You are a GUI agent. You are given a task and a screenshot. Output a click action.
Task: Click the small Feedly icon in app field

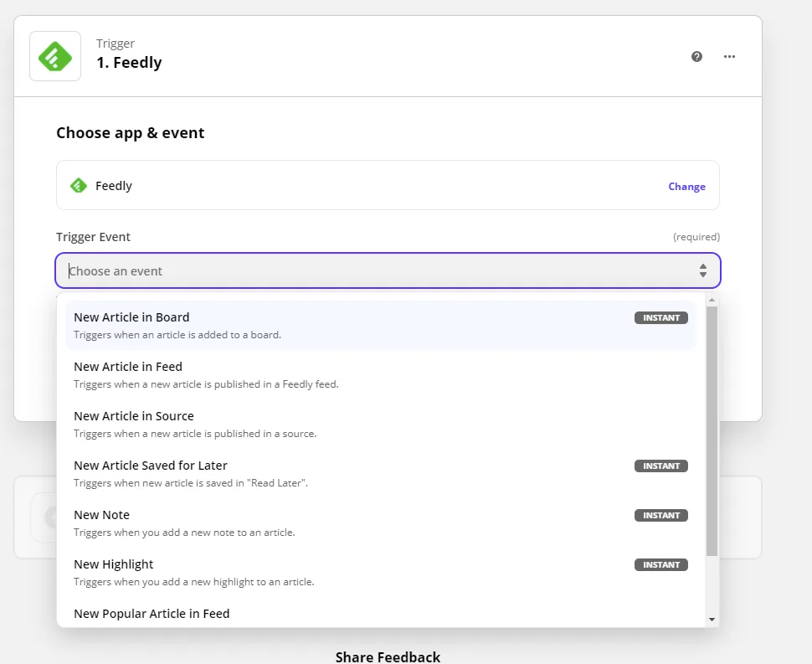[79, 185]
